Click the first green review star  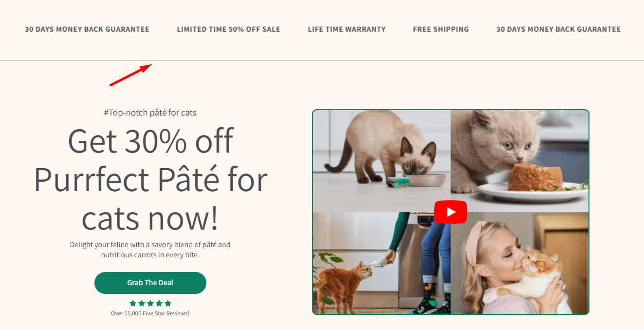133,303
